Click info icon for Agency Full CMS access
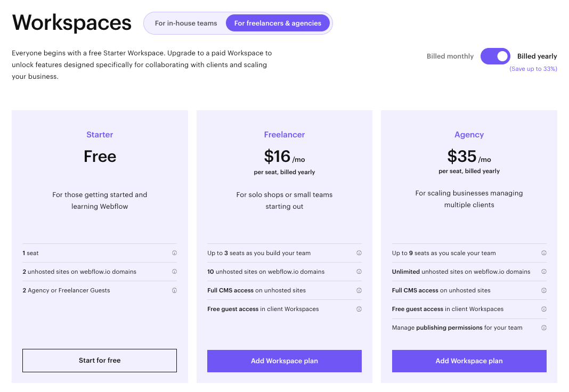Viewport: 569px width, 392px height. coord(544,290)
